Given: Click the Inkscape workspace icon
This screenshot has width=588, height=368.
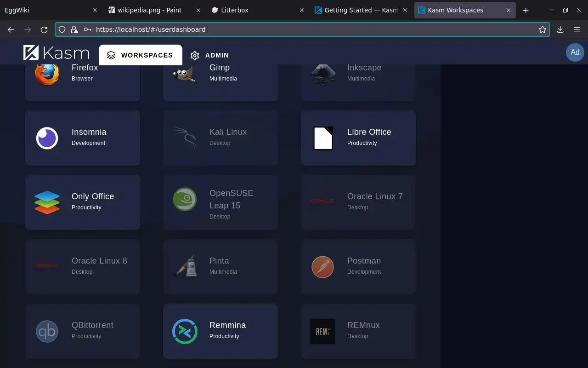Looking at the screenshot, I should (322, 75).
